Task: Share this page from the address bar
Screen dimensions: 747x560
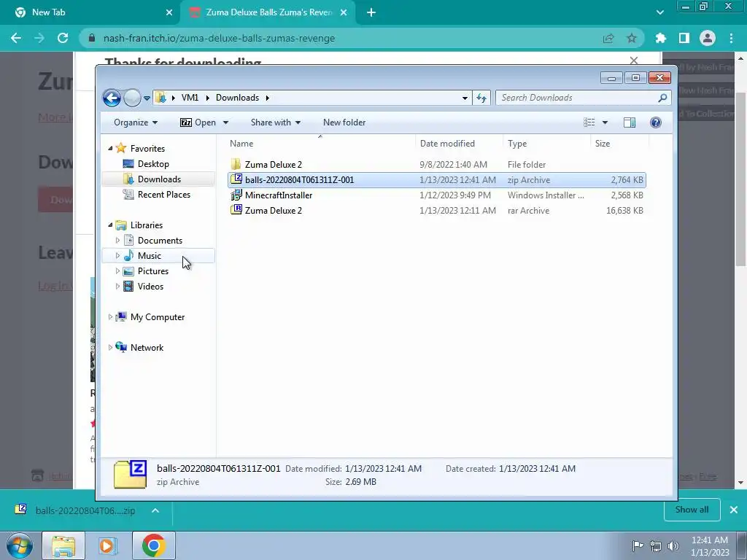Action: tap(608, 38)
